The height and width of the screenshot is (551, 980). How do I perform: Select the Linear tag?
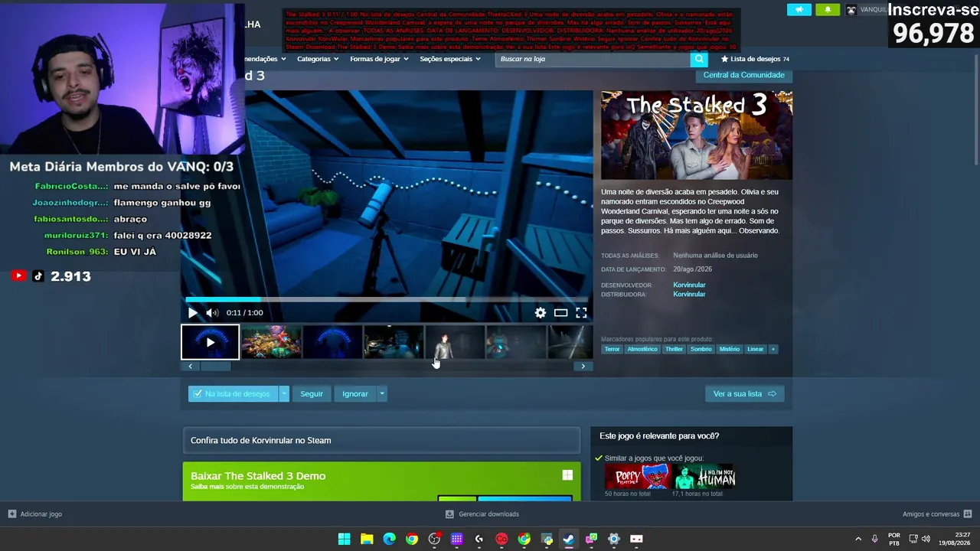[756, 349]
